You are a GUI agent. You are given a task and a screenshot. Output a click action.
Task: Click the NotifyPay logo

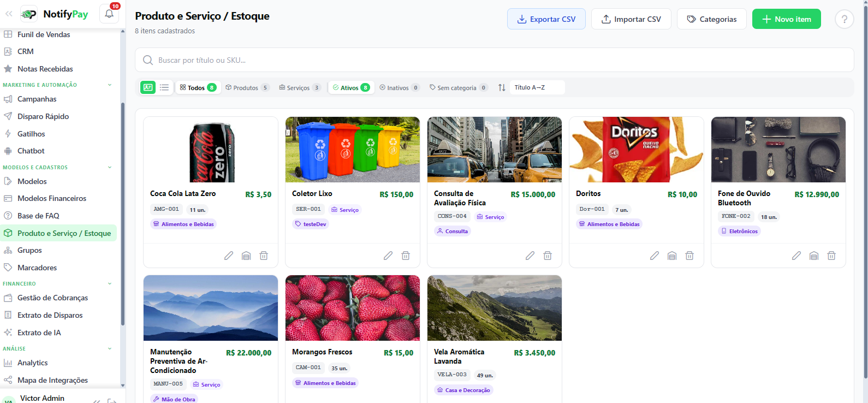[x=54, y=14]
